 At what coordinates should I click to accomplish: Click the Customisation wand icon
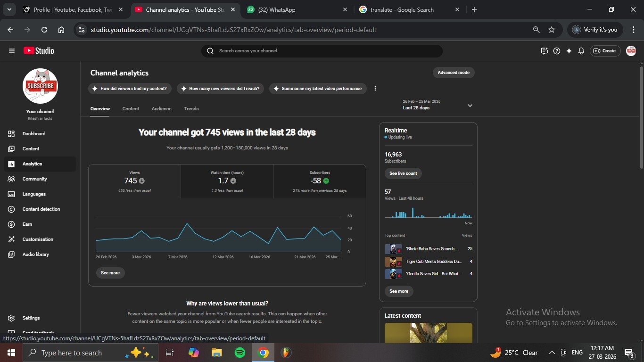pos(11,239)
